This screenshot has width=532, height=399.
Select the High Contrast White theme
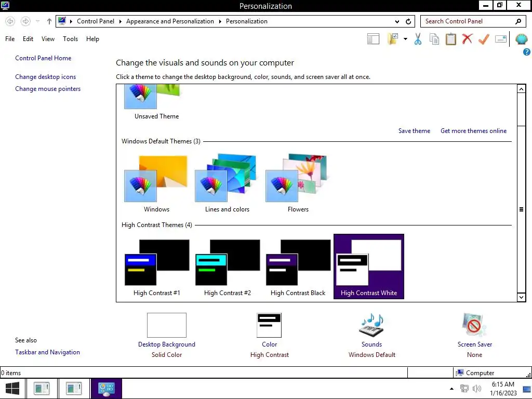point(369,267)
